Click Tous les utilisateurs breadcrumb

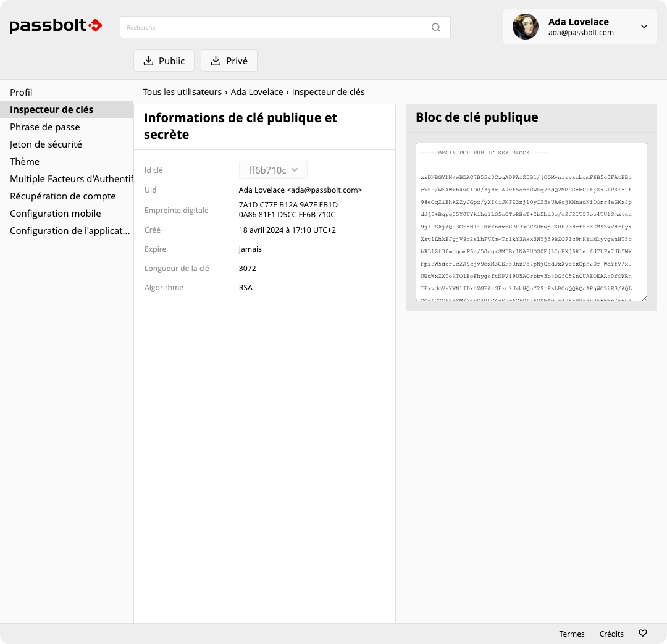point(182,92)
